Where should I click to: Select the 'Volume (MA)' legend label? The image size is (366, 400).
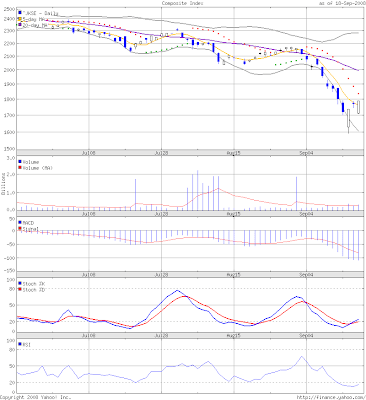tap(37, 168)
